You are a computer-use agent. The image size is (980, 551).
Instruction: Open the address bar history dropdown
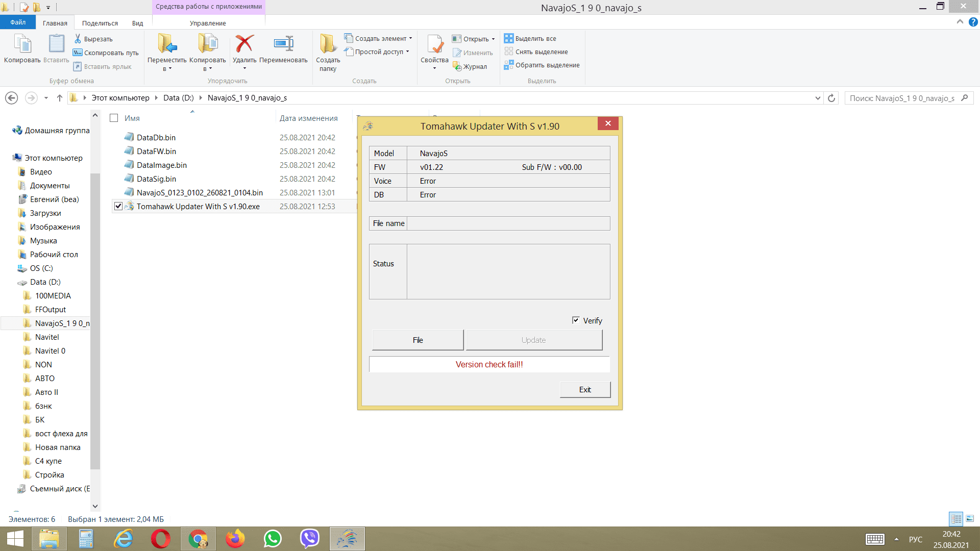click(818, 98)
